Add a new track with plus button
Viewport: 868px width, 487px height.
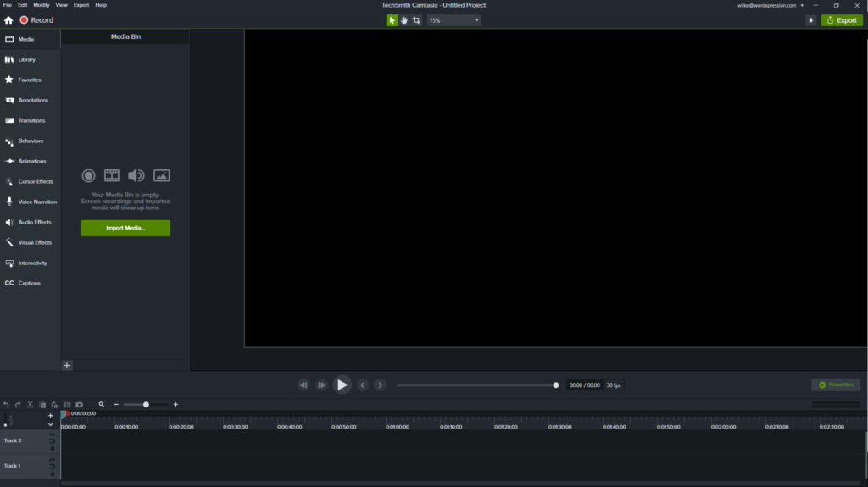(x=50, y=416)
